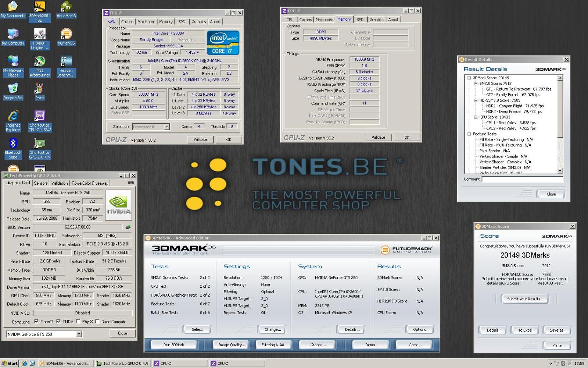This screenshot has height=368, width=588.
Task: Open Internet Explorer quick launch icon
Action: point(25,363)
